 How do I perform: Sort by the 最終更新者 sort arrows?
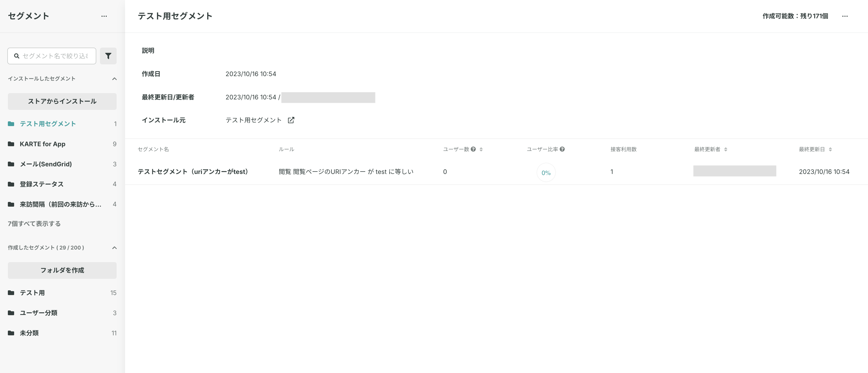click(x=726, y=149)
